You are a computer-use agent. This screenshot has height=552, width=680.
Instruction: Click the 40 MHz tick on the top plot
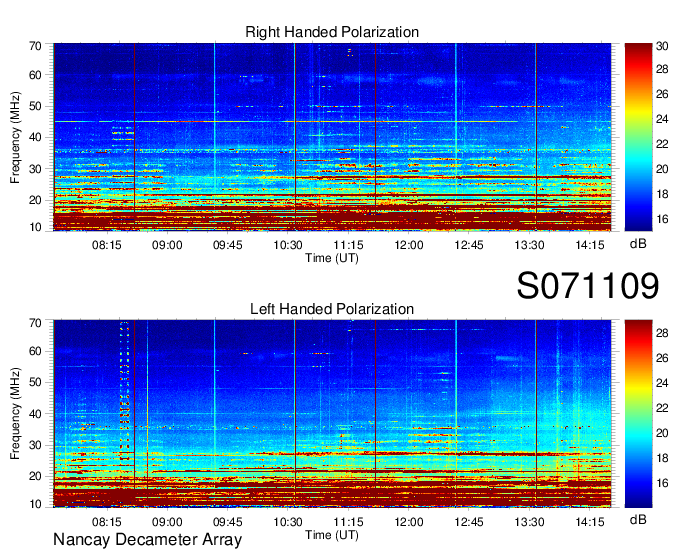tap(35, 137)
